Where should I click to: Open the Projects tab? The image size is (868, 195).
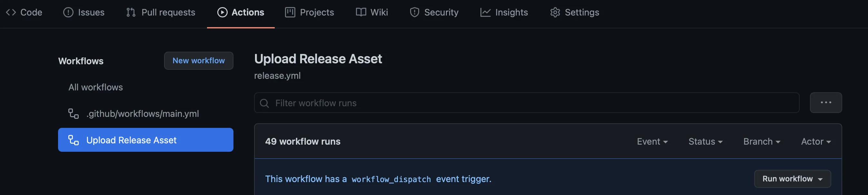click(x=309, y=13)
